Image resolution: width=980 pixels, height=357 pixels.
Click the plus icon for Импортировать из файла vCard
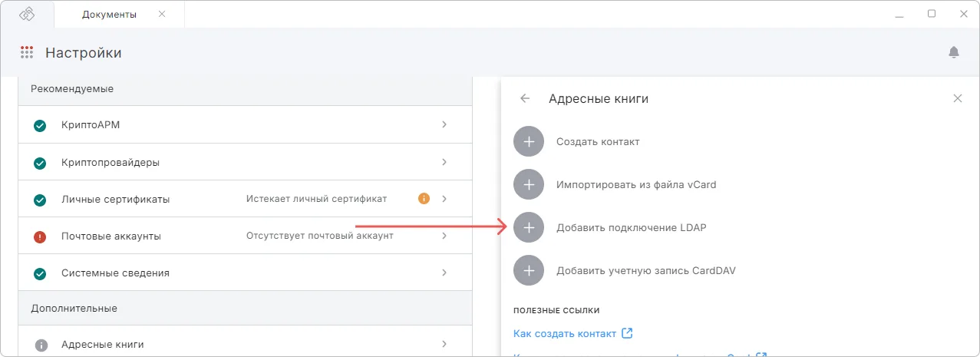pyautogui.click(x=529, y=184)
